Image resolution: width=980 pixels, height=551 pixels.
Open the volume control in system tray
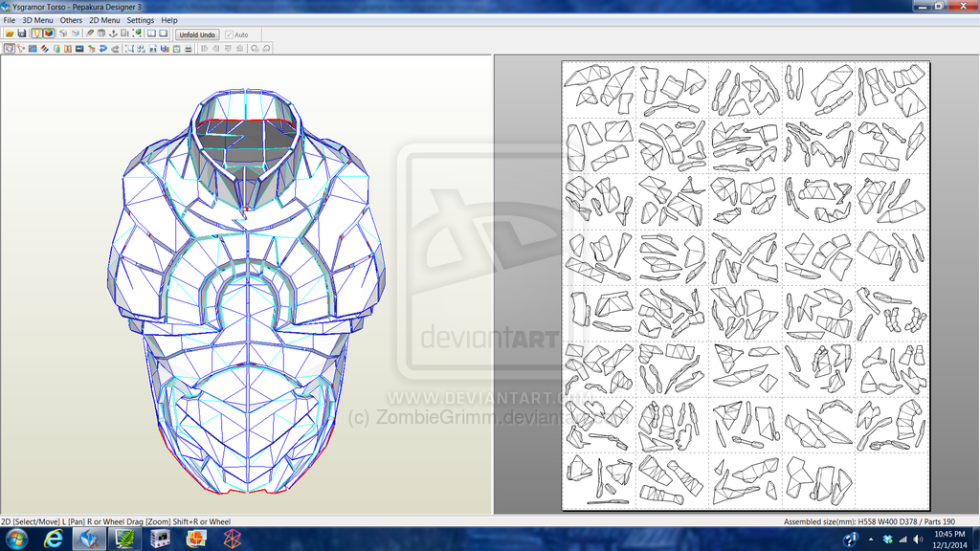tap(918, 540)
